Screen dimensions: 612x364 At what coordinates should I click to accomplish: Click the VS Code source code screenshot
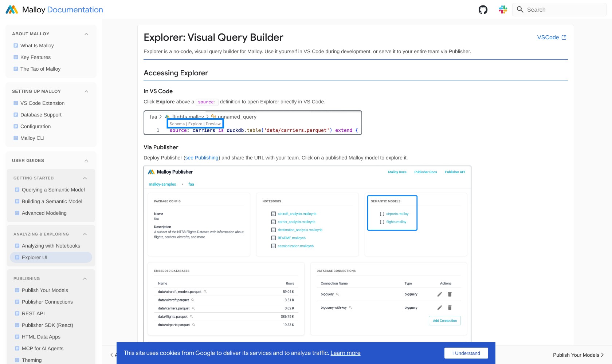click(x=253, y=123)
